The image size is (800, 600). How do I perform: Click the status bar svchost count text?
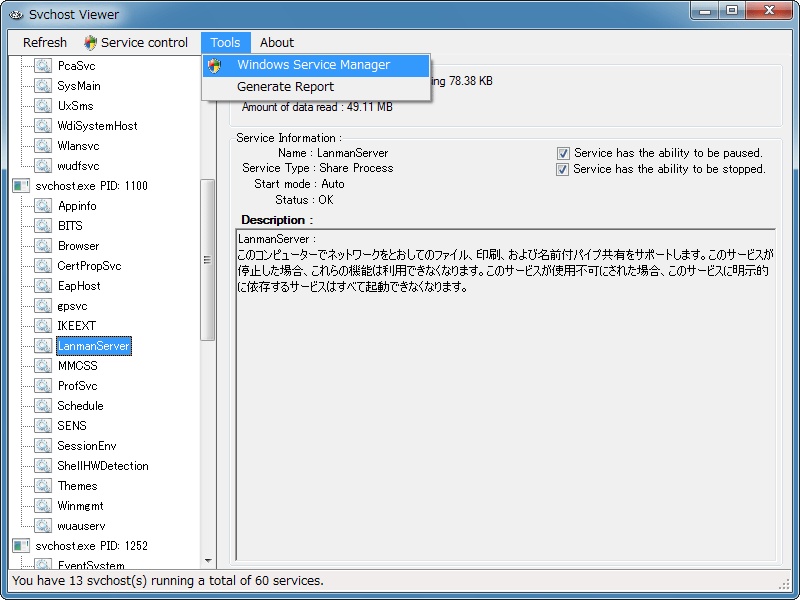(168, 581)
